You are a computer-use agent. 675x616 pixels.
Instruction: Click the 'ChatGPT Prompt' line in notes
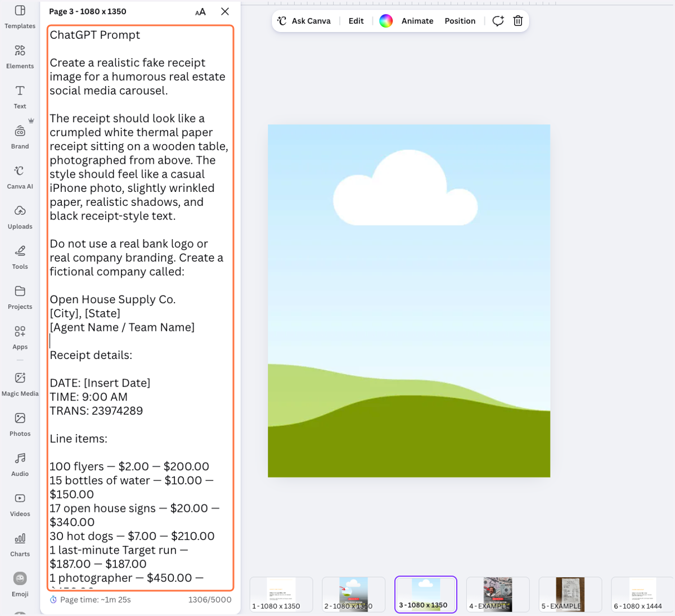pyautogui.click(x=95, y=35)
